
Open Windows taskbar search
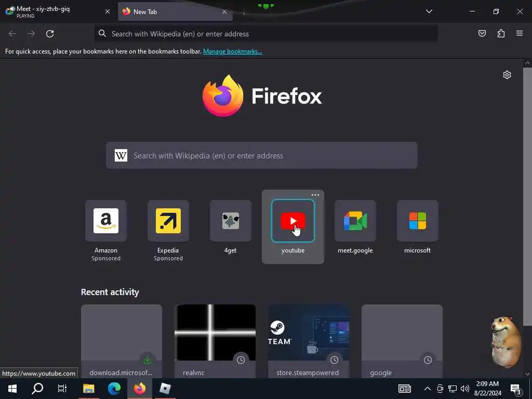tap(37, 389)
